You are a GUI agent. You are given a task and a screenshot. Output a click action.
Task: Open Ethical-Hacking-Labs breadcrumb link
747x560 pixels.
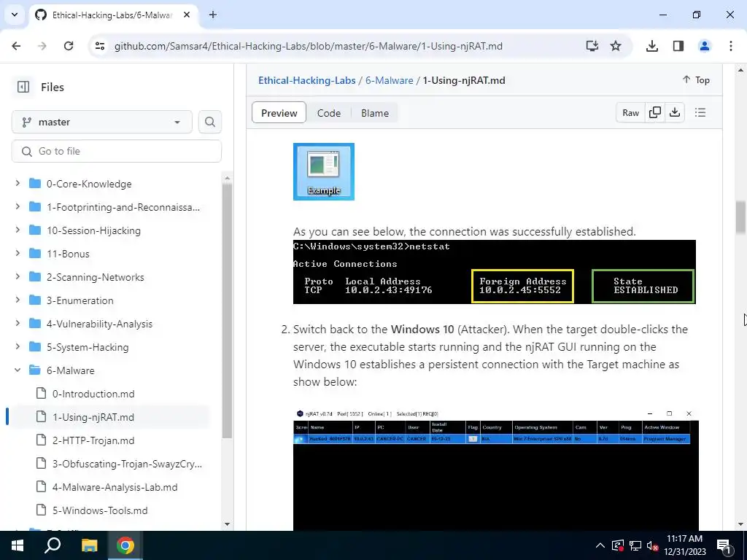point(307,80)
